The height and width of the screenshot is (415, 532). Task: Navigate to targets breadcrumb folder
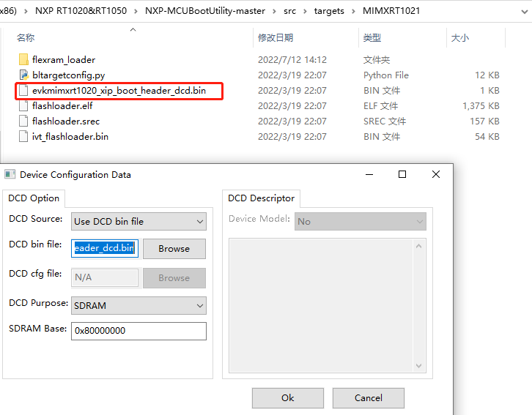[x=329, y=11]
